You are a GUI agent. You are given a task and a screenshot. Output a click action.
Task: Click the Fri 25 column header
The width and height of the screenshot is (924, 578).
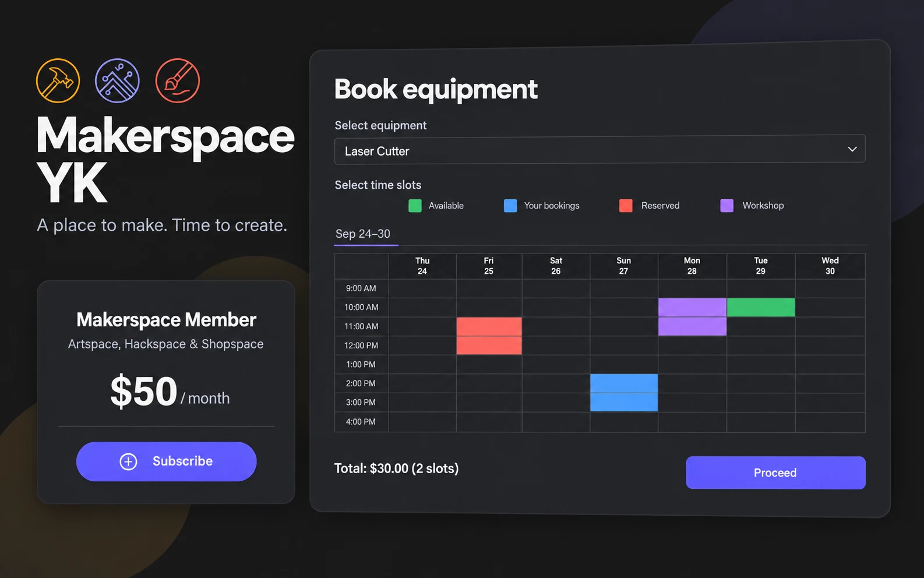489,266
